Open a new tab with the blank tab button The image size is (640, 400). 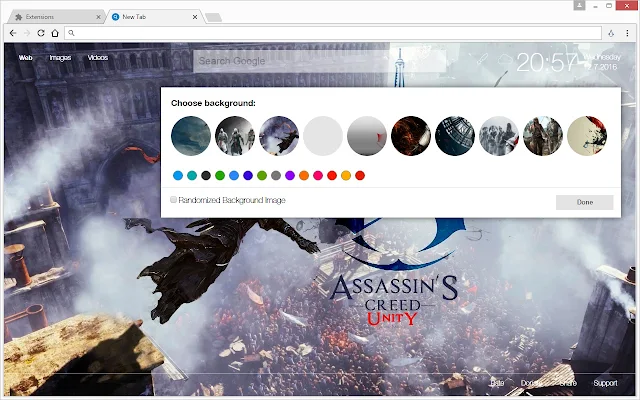pyautogui.click(x=213, y=17)
